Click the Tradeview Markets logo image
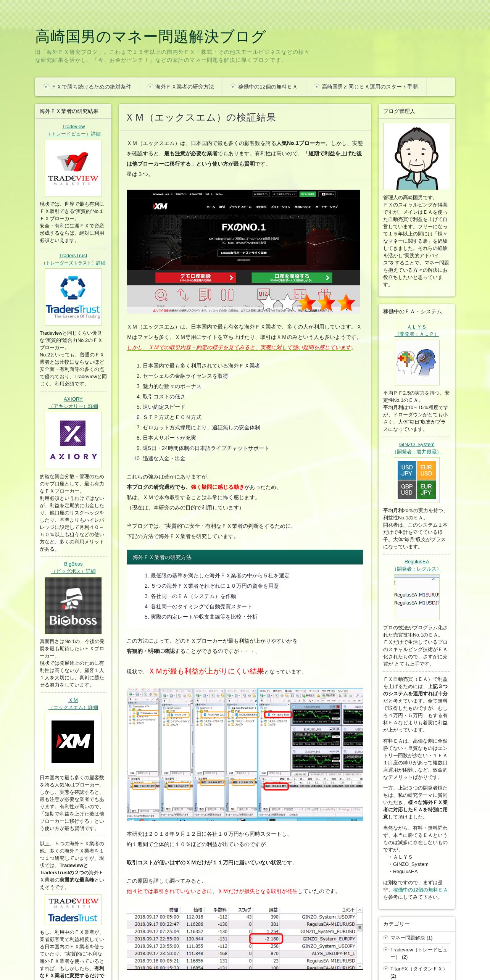The image size is (490, 980). 73,168
